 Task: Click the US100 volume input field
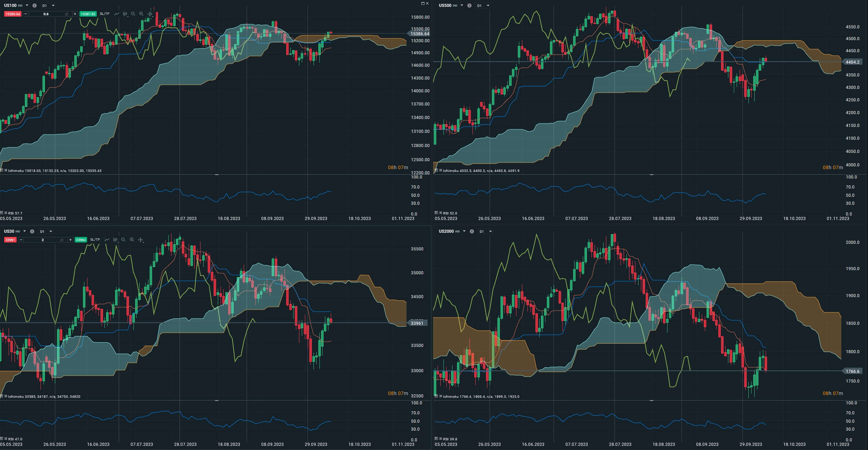tap(46, 14)
